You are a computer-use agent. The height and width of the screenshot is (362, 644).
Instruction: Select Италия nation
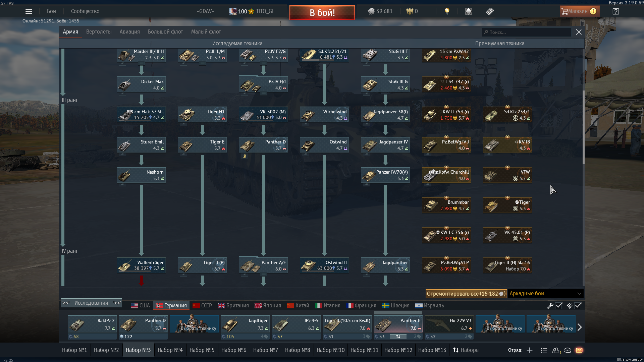[x=328, y=306]
